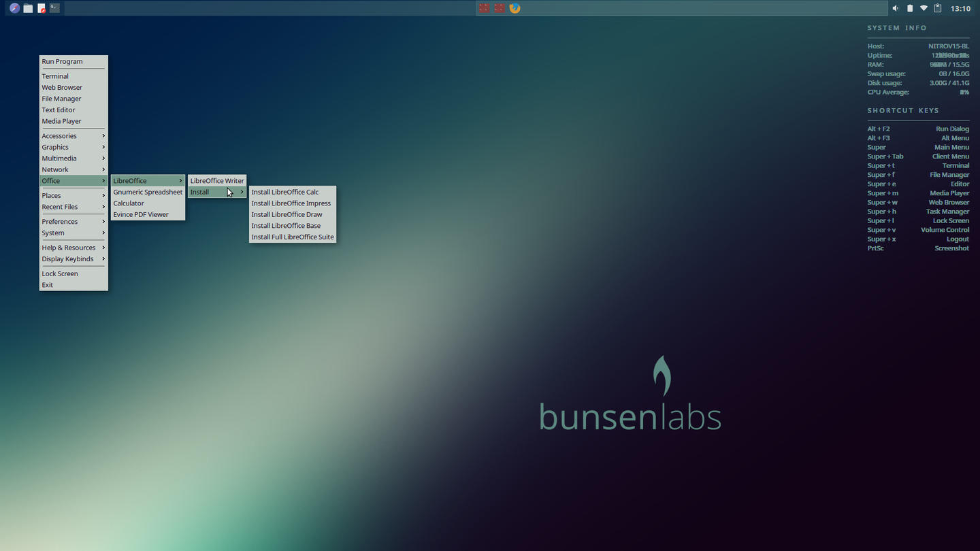Click the "Alt + F2" Run Dialog shortcut line
Image resolution: width=980 pixels, height=551 pixels.
[918, 129]
